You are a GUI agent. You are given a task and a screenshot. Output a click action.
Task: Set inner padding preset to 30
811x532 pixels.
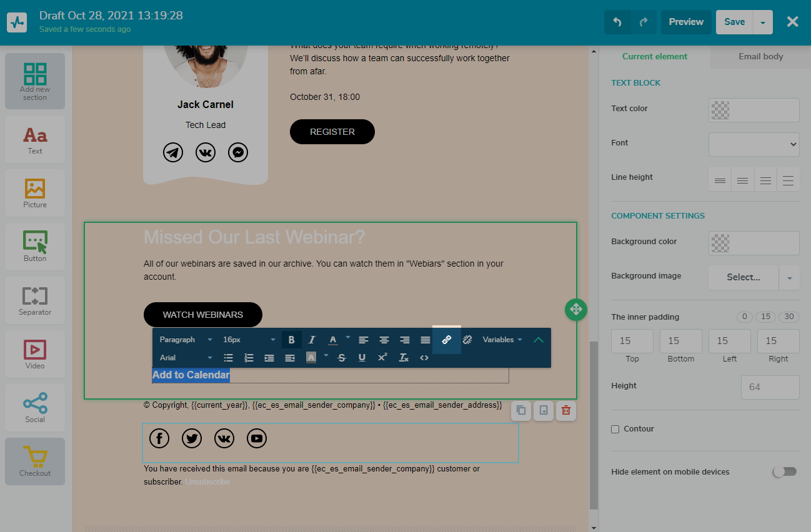point(789,317)
